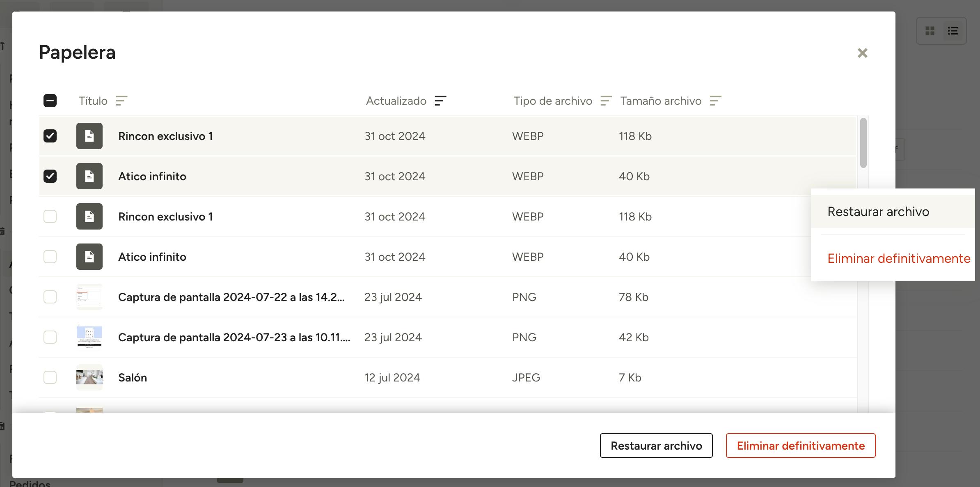The width and height of the screenshot is (980, 487).
Task: Click the file list scrollbar thumb
Action: pos(863,143)
